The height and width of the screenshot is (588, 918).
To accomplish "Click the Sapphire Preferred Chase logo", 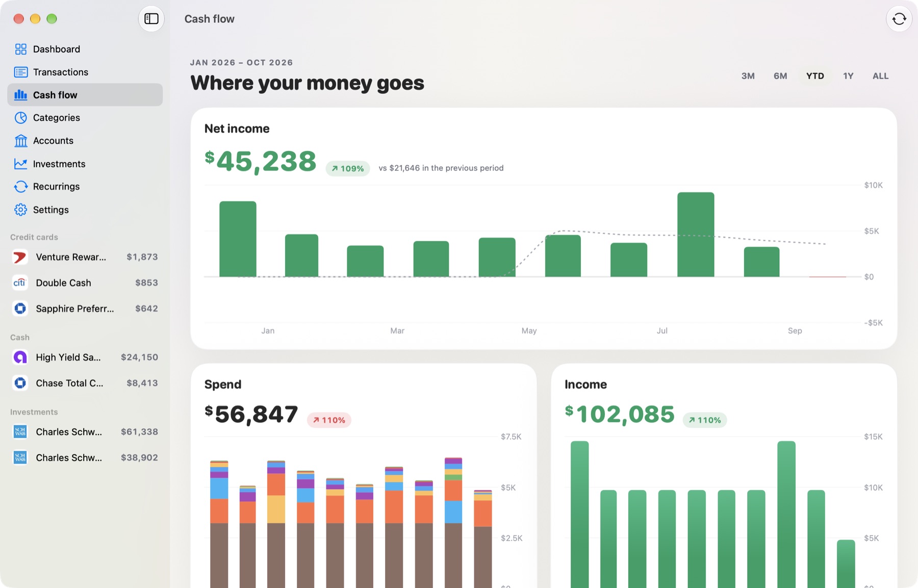I will pyautogui.click(x=20, y=309).
